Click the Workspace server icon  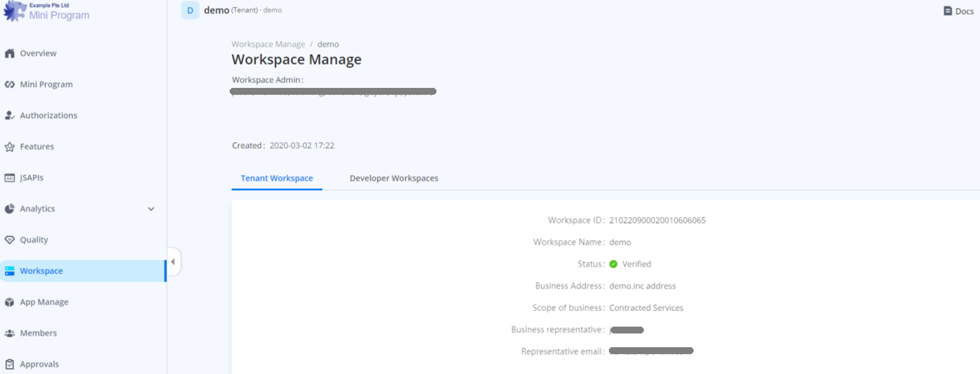[9, 271]
